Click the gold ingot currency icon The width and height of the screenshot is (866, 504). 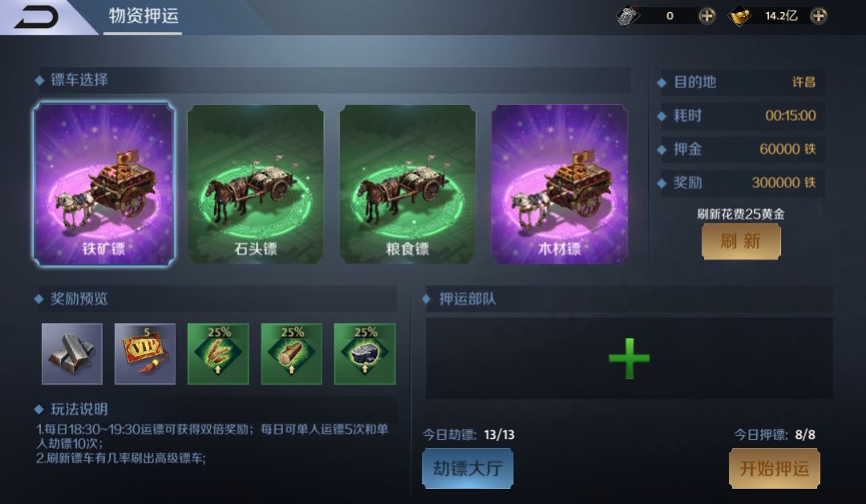click(x=739, y=17)
